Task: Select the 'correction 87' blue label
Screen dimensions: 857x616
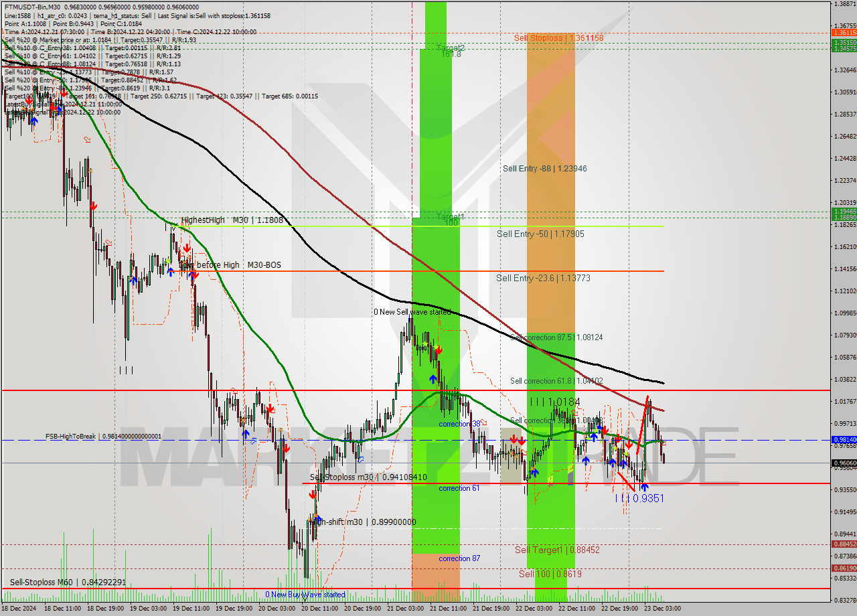Action: pyautogui.click(x=459, y=558)
